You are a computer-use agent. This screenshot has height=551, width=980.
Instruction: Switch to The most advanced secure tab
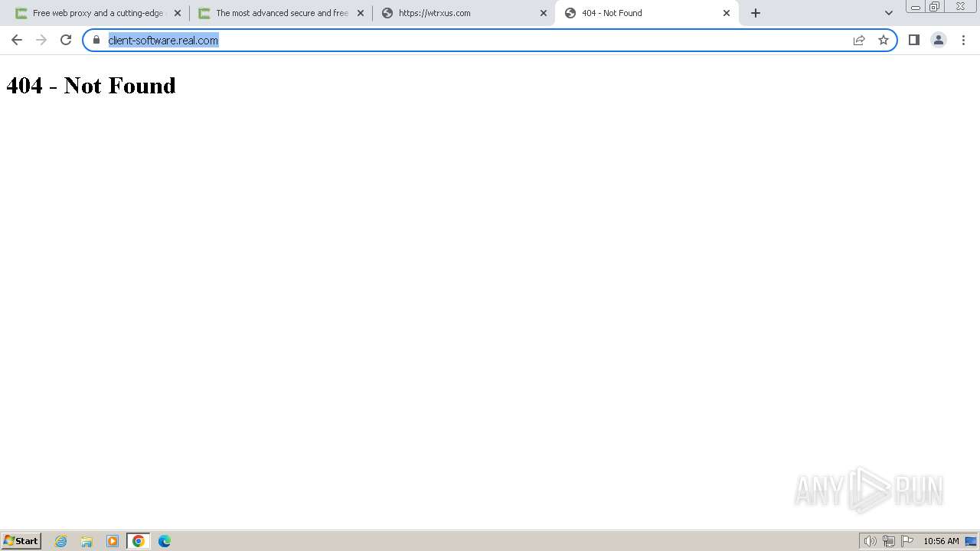pos(281,13)
